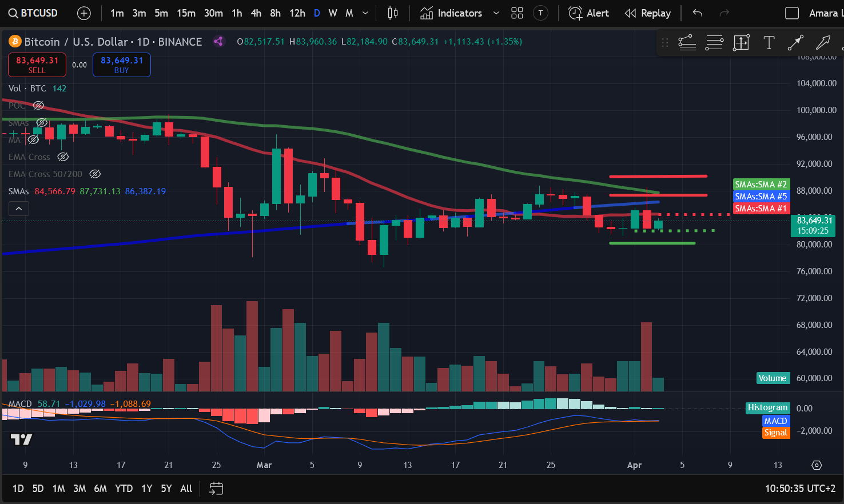Show the EMA Cross indicator
The image size is (844, 504).
coord(63,157)
